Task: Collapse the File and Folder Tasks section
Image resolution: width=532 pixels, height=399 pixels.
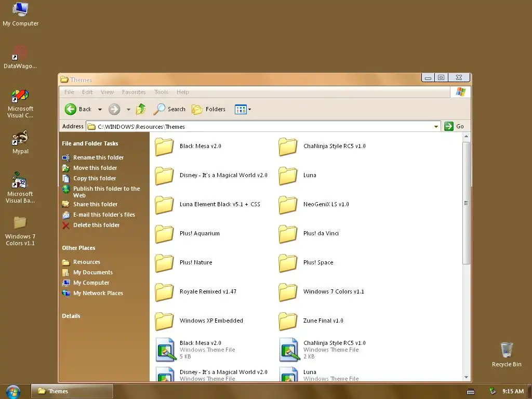Action: point(90,143)
